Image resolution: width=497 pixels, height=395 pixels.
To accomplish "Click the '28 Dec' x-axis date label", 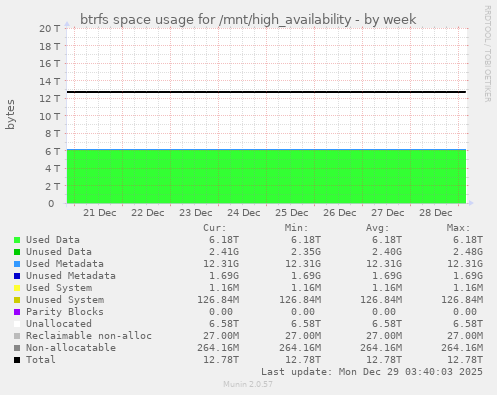I will [x=436, y=213].
